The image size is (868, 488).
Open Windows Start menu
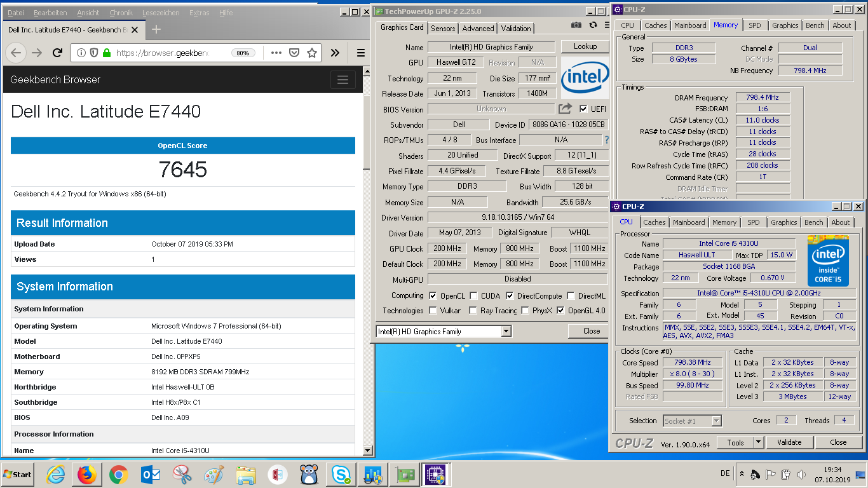coord(17,475)
